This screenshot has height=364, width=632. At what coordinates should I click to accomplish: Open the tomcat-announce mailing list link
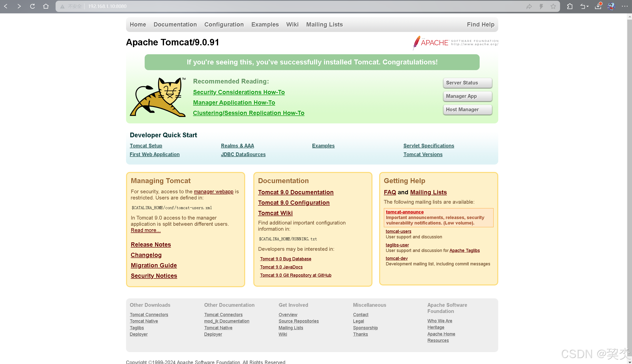coord(404,212)
